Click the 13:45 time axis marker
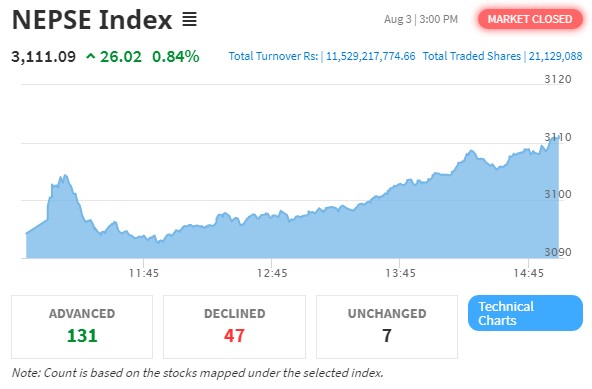Viewport: 592px width, 389px height. tap(400, 273)
